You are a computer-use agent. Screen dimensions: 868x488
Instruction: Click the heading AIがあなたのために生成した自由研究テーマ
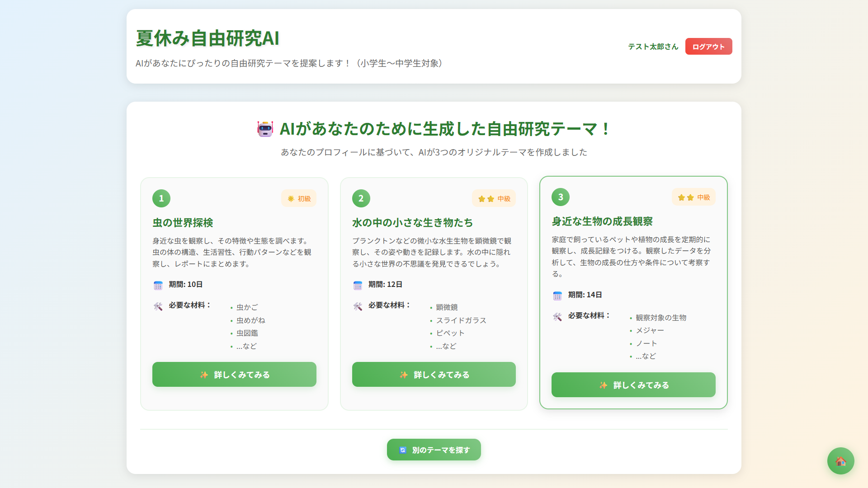444,129
